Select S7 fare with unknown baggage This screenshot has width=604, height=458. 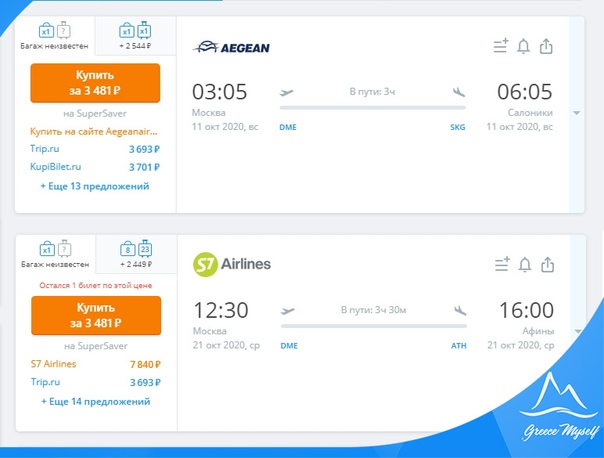pyautogui.click(x=55, y=254)
